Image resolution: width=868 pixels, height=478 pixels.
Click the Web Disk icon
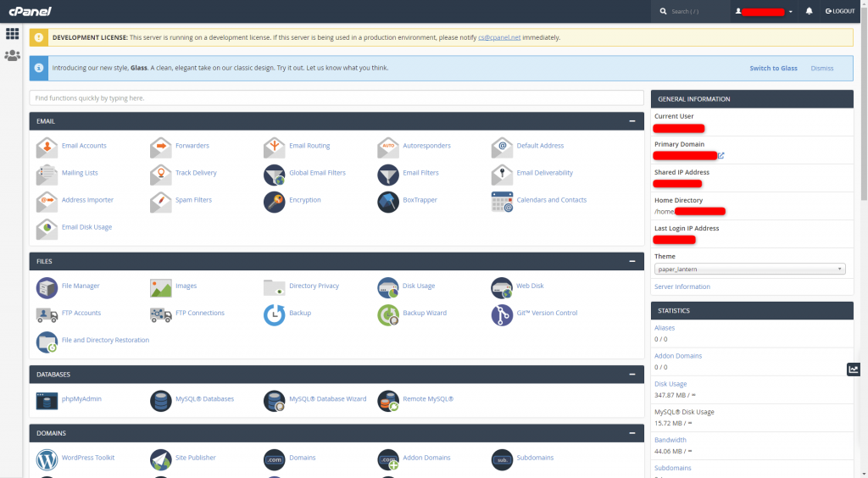point(502,287)
